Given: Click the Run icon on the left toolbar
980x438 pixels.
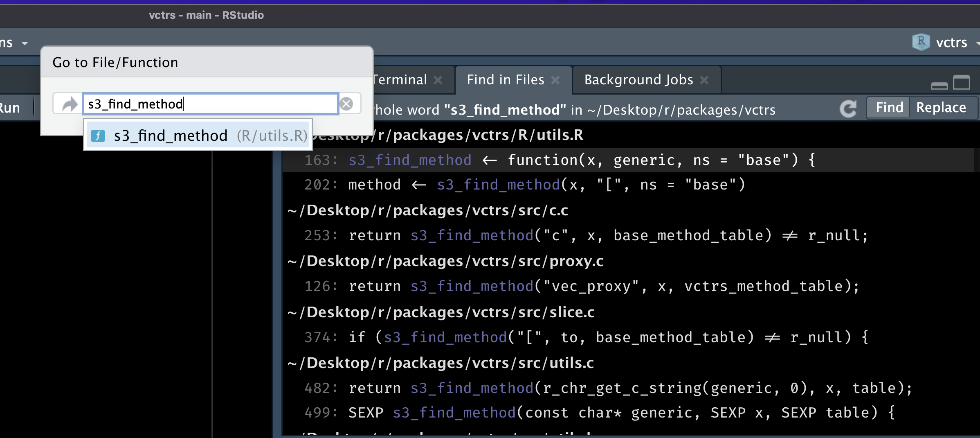Looking at the screenshot, I should pos(10,107).
